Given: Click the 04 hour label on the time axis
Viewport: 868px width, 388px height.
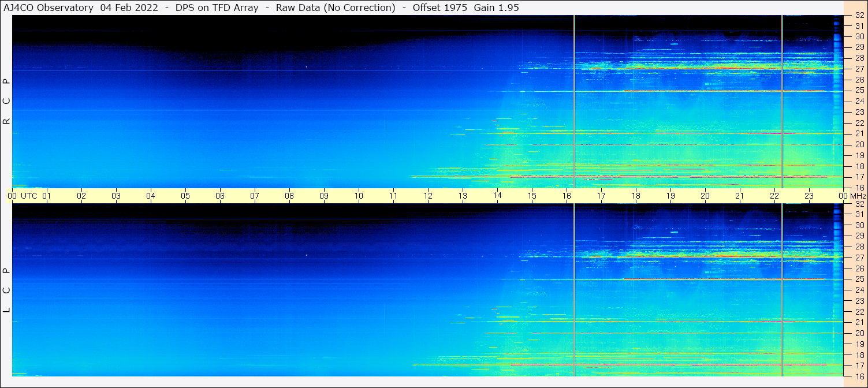Looking at the screenshot, I should [151, 196].
